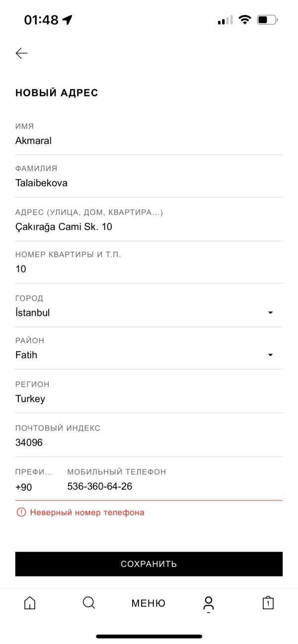Tap the search magnifier icon

pyautogui.click(x=89, y=603)
